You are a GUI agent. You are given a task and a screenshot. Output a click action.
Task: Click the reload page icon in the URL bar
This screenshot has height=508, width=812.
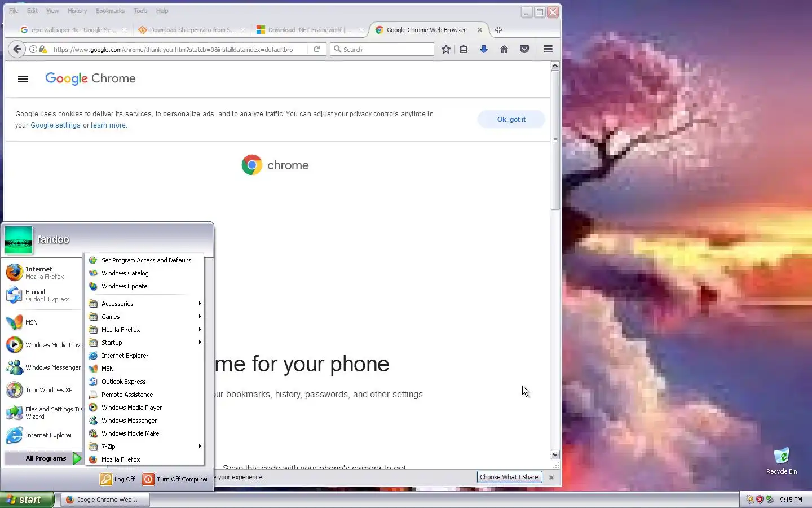(317, 49)
